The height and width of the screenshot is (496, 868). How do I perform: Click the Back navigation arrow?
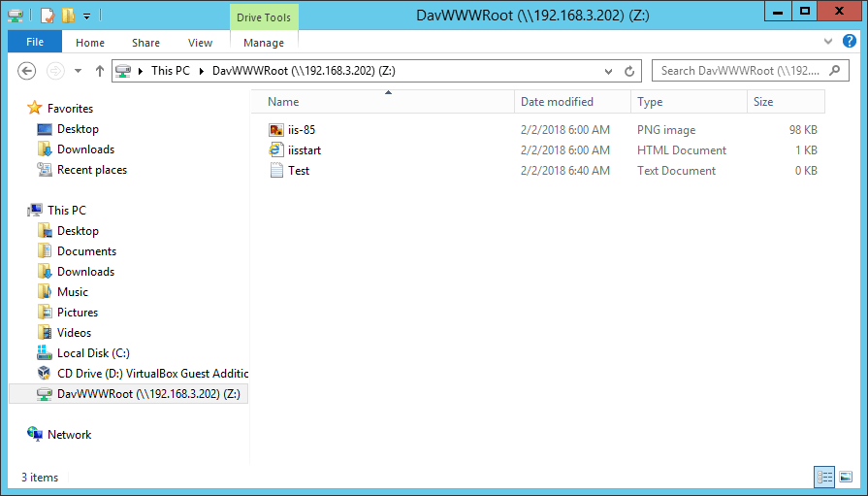click(26, 71)
